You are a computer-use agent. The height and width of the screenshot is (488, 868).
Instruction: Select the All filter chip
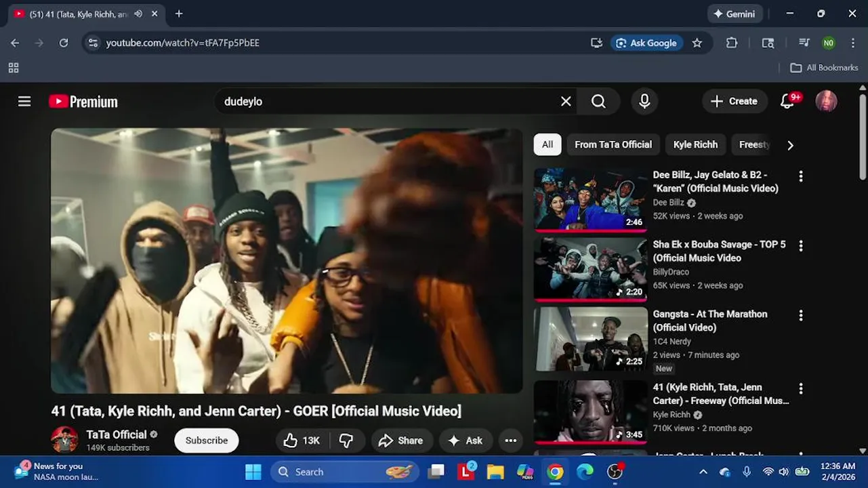pos(547,144)
